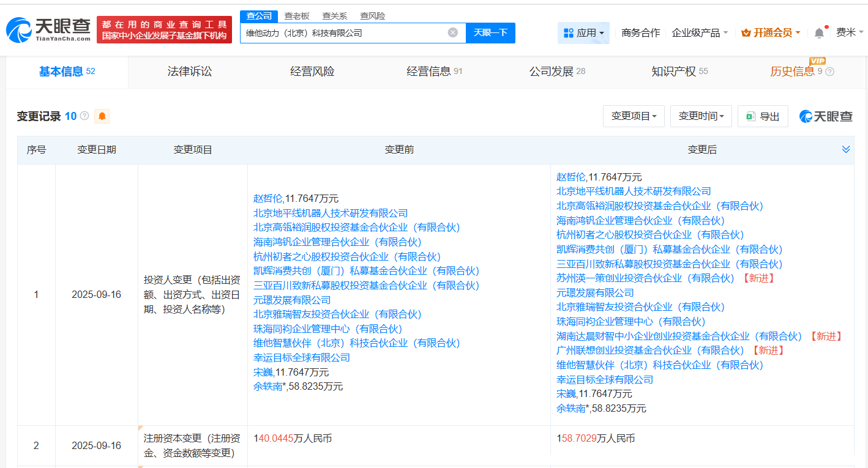This screenshot has width=868, height=468.
Task: Click the bell icon next to 变更记录
Action: click(102, 116)
